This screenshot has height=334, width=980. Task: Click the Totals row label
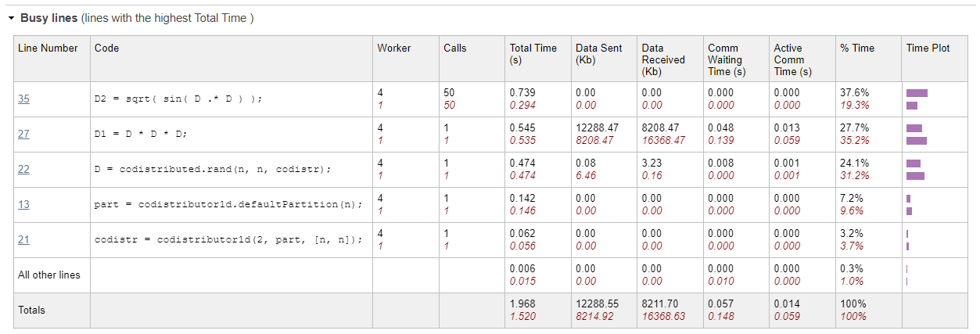[32, 310]
